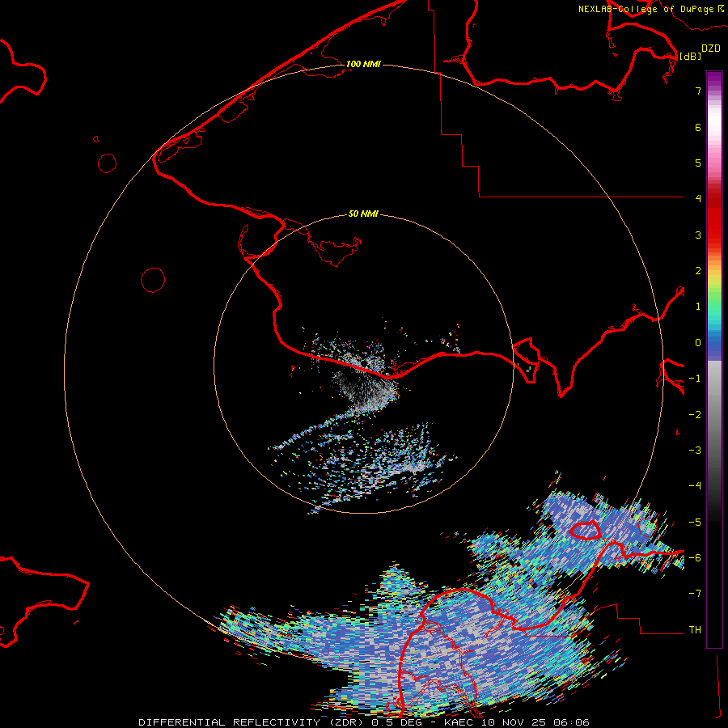The width and height of the screenshot is (728, 728).
Task: Click scale value -7 on legend
Action: [695, 594]
